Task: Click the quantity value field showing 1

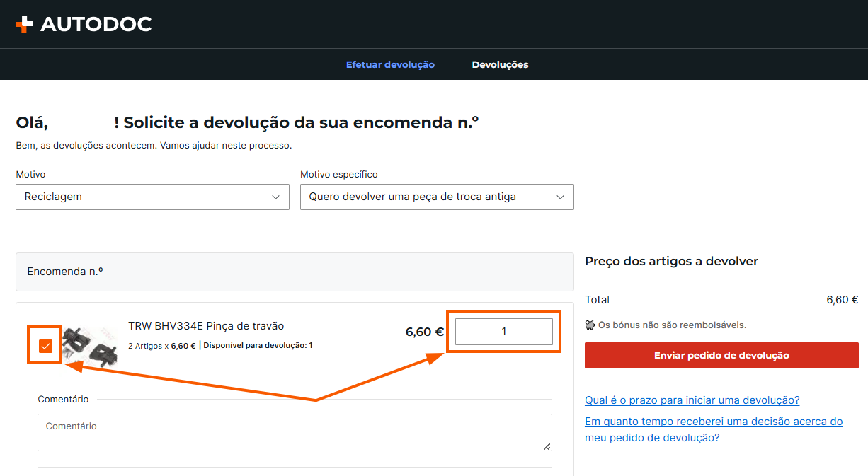Action: (x=504, y=332)
